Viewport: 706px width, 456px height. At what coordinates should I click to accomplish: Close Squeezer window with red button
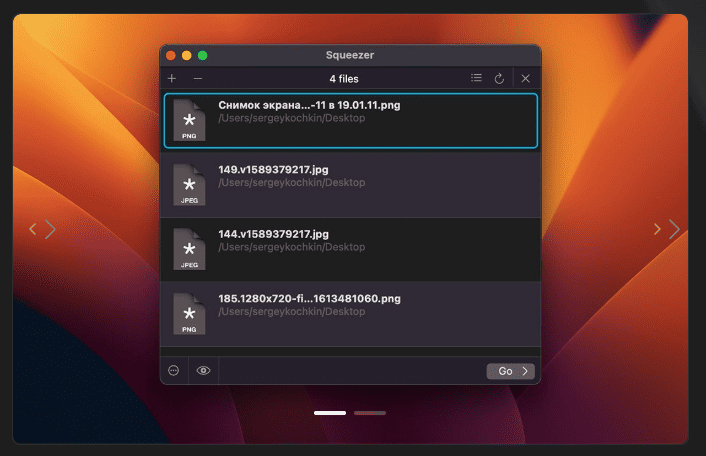171,55
